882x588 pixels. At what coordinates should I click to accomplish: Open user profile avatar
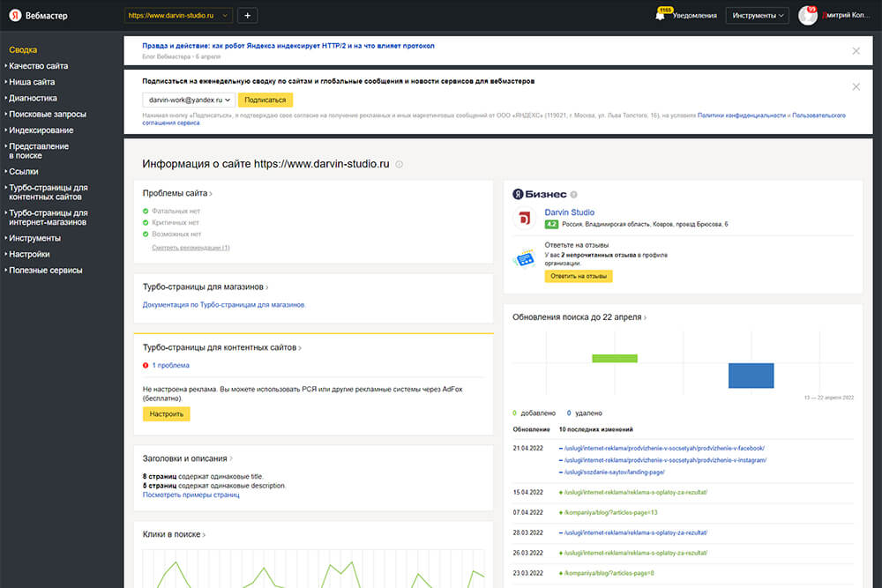[808, 15]
